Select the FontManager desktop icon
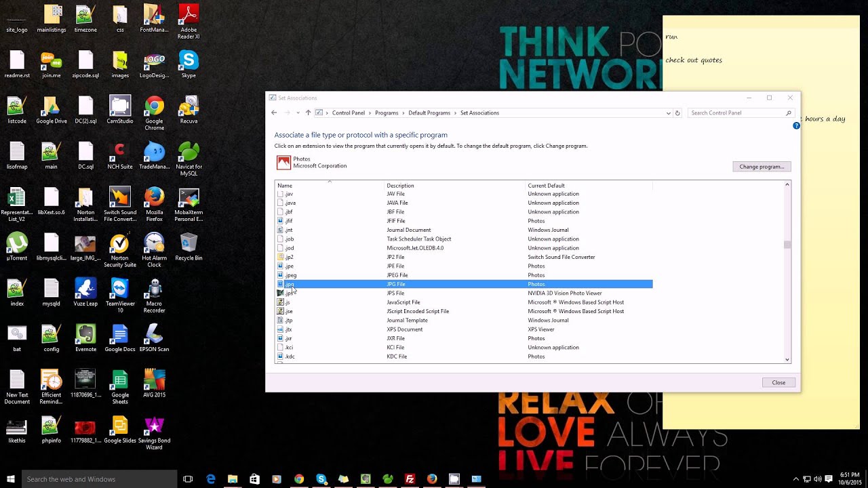This screenshot has width=868, height=488. coord(154,18)
